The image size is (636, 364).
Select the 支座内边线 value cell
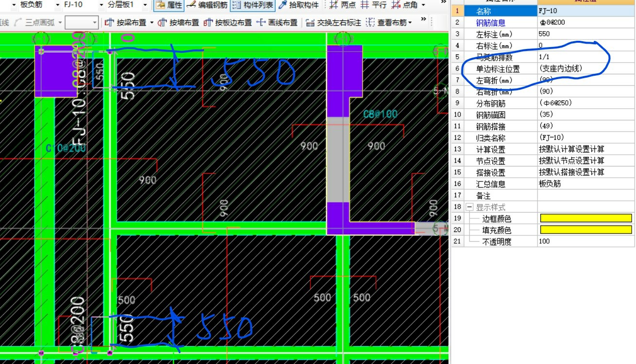[x=586, y=68]
